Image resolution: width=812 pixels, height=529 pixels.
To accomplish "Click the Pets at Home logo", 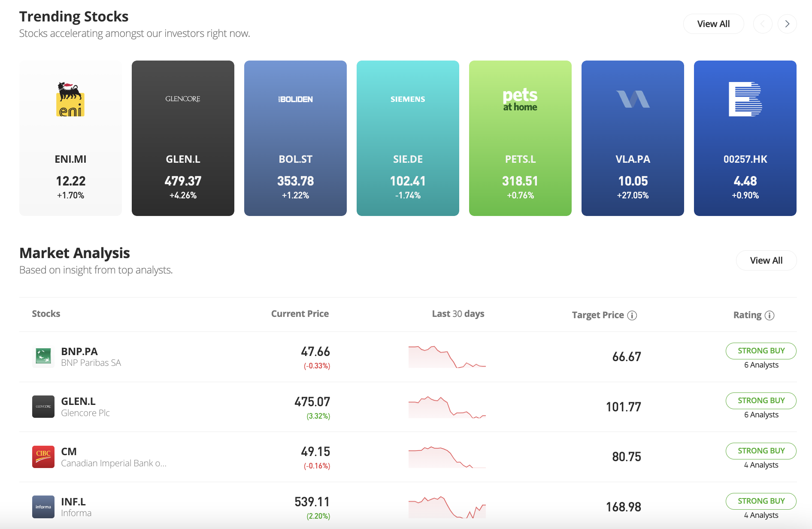I will point(520,99).
